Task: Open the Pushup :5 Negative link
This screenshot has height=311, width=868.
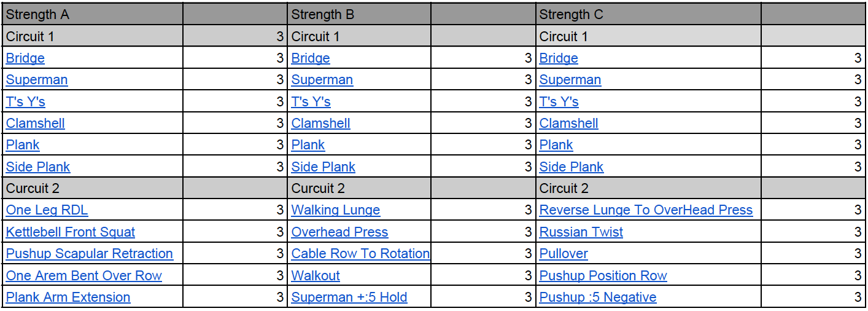Action: coord(598,297)
